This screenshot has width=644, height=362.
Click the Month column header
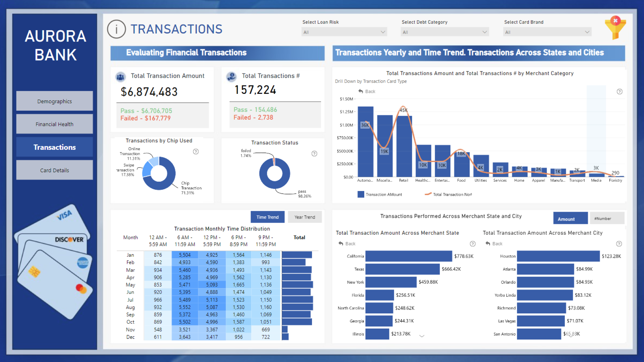[130, 237]
